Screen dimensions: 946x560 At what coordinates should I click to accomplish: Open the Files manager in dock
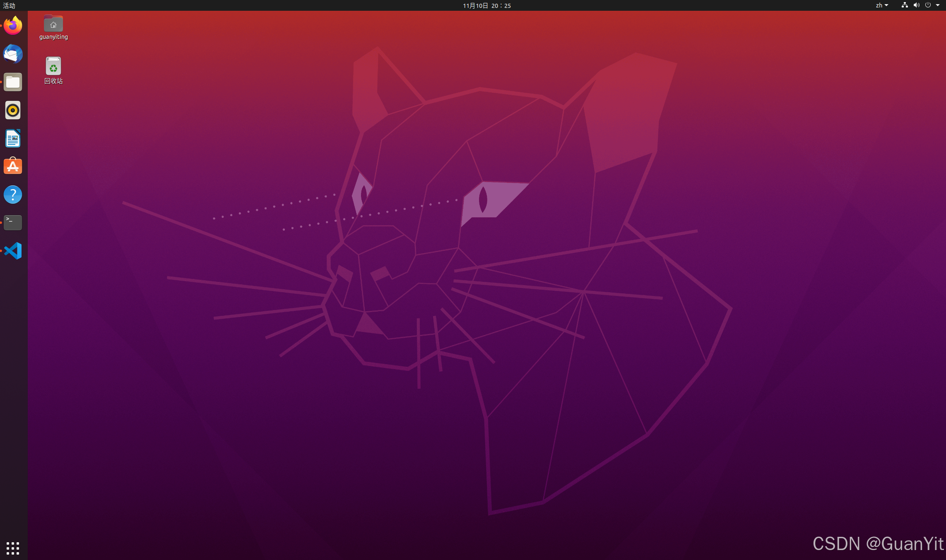tap(13, 82)
